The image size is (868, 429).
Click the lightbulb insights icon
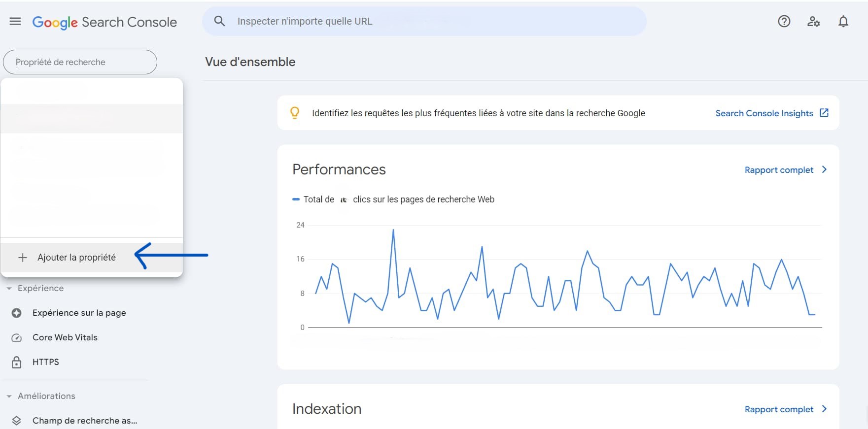coord(295,113)
